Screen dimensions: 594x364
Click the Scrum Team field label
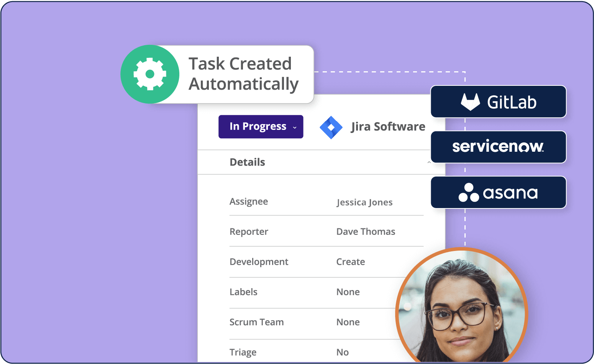(x=256, y=322)
